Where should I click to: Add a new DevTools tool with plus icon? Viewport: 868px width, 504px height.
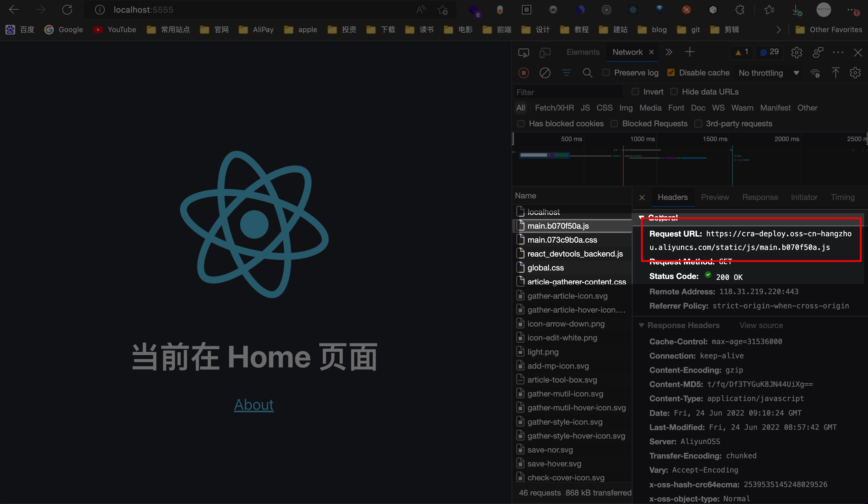click(689, 52)
